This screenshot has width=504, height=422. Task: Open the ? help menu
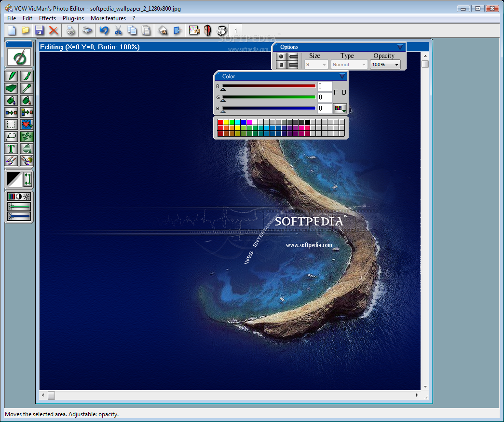(134, 18)
